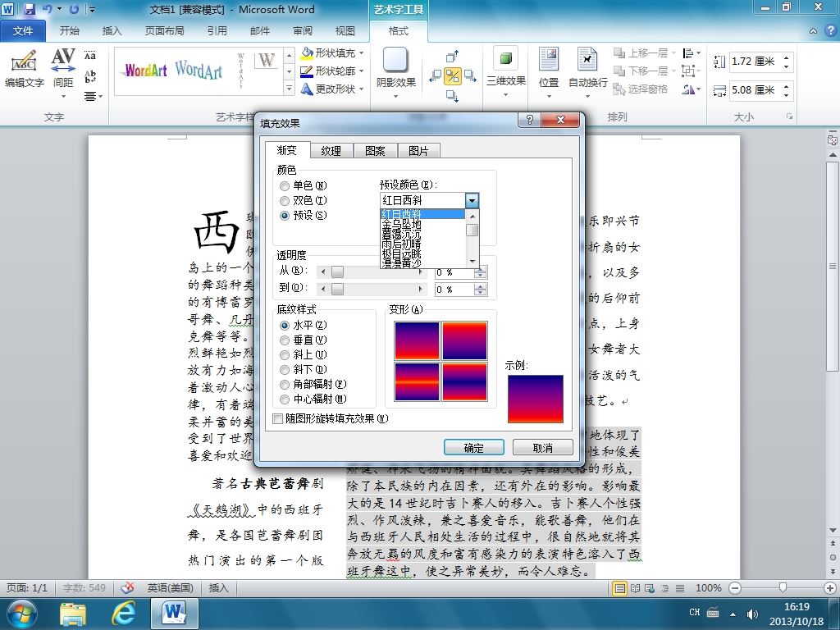Image resolution: width=840 pixels, height=630 pixels.
Task: Expand the WordArt styles gallery More arrow
Action: pyautogui.click(x=290, y=89)
